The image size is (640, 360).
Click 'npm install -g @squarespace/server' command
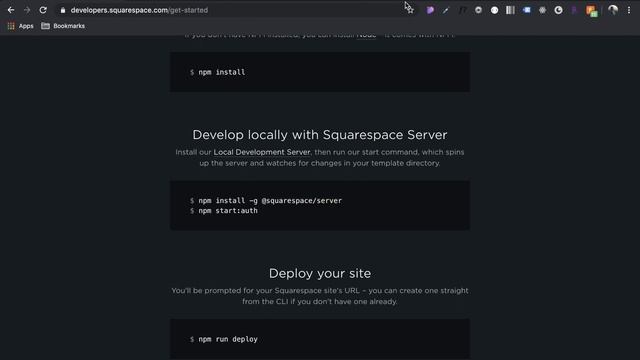pos(270,200)
